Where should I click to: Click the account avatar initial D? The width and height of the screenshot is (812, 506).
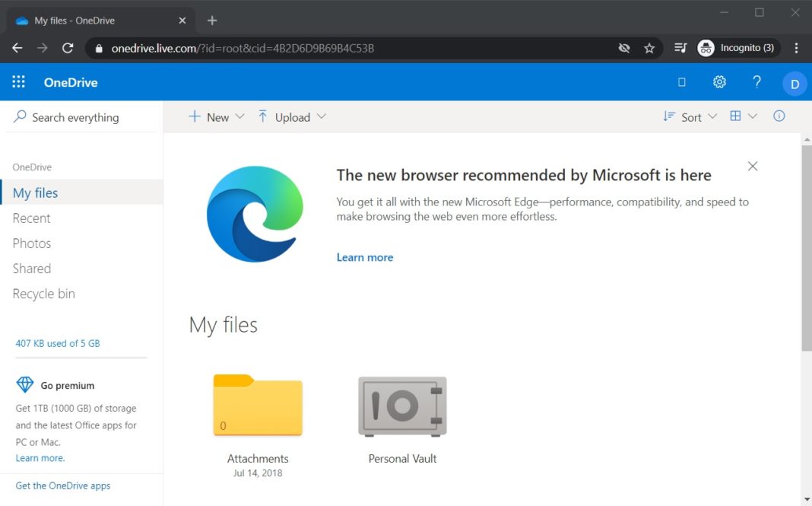[794, 84]
